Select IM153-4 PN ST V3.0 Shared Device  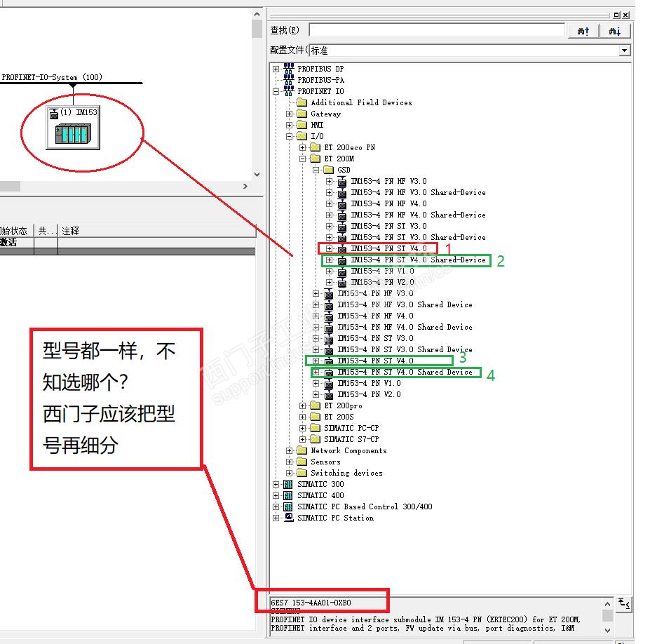(405, 349)
